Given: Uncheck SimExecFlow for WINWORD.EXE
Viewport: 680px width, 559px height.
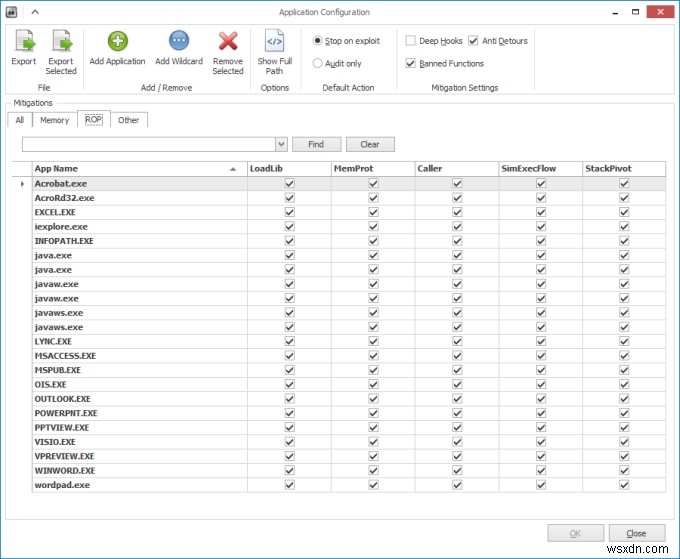Looking at the screenshot, I should (x=541, y=471).
